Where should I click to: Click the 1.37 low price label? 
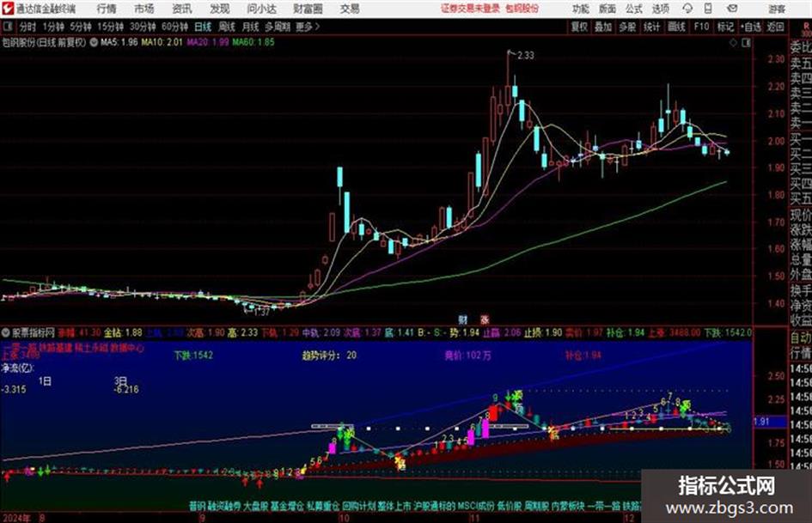tap(261, 313)
